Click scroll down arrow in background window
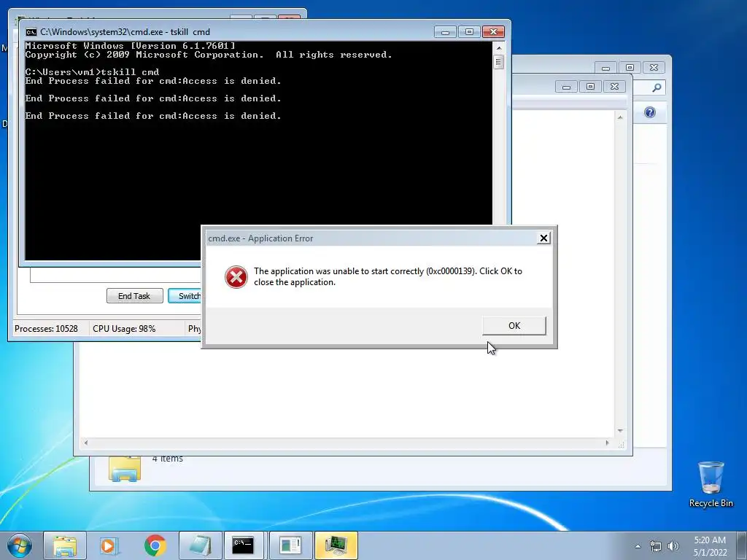Image resolution: width=747 pixels, height=560 pixels. (x=620, y=430)
